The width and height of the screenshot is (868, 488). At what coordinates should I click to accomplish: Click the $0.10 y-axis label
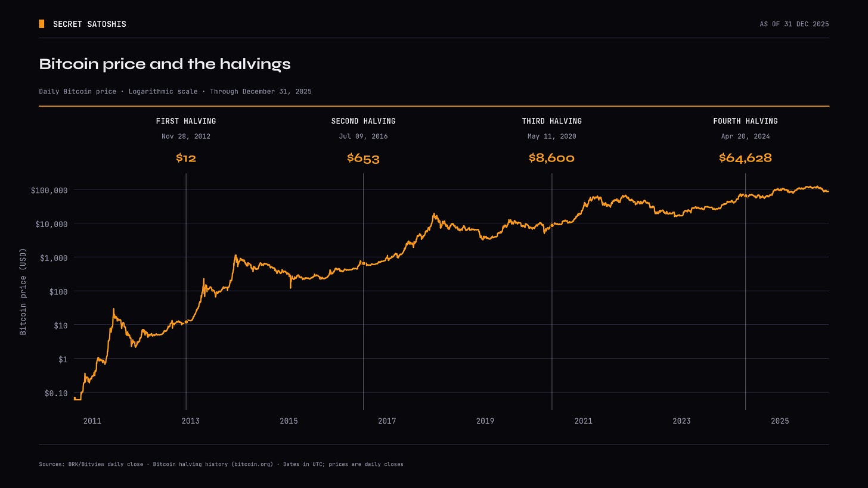(x=56, y=393)
